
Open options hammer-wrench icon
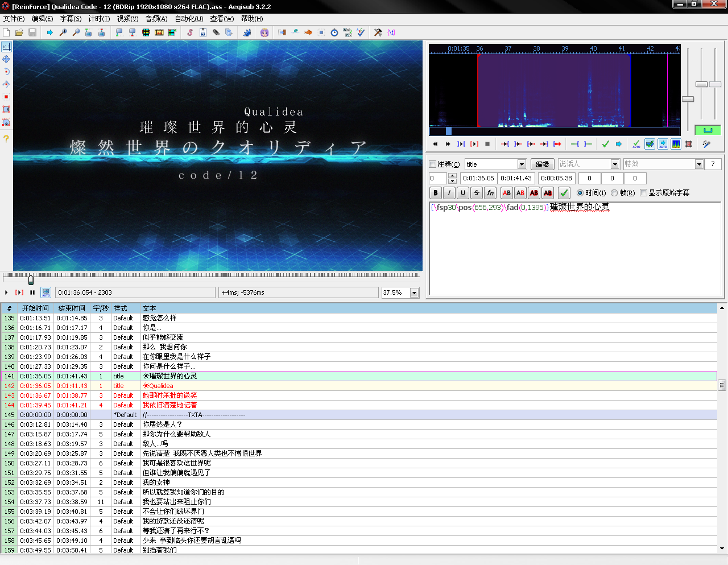378,32
